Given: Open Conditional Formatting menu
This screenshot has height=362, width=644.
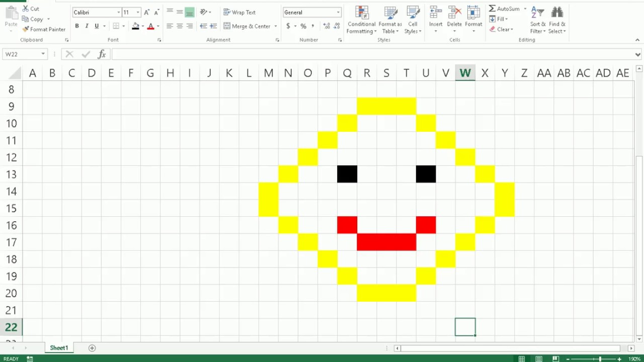Looking at the screenshot, I should [361, 20].
